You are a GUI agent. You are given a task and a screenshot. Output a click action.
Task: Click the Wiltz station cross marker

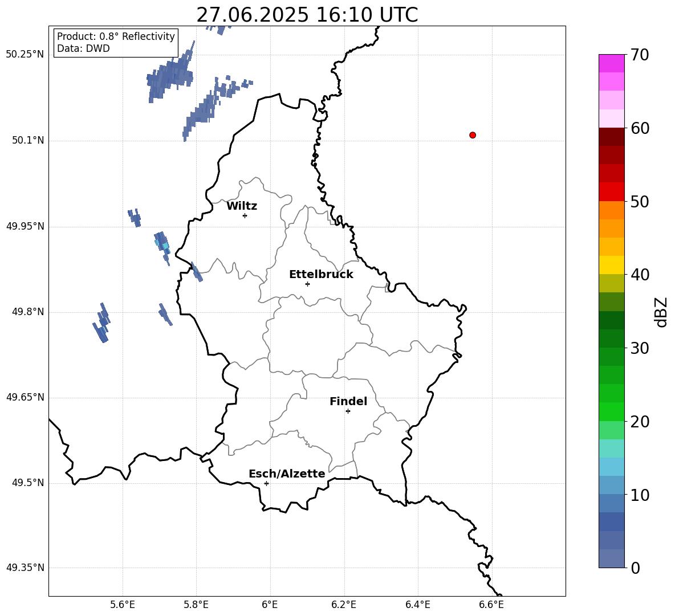245,215
